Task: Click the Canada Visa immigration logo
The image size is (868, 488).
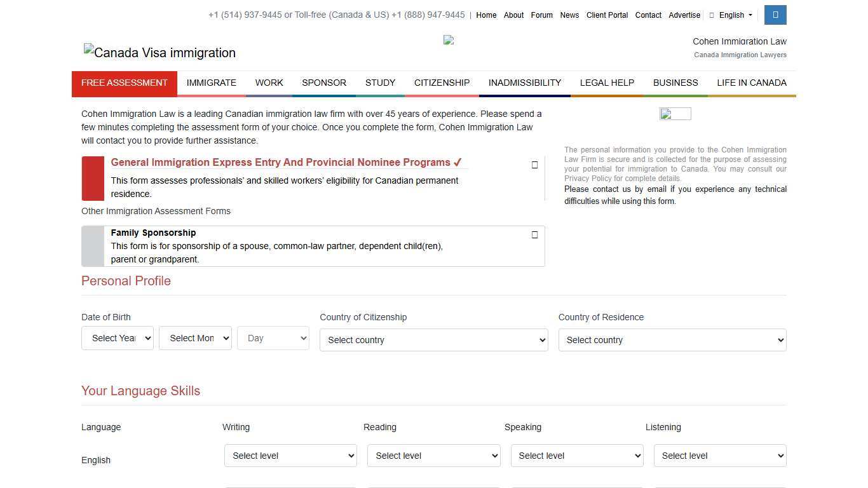Action: (159, 53)
